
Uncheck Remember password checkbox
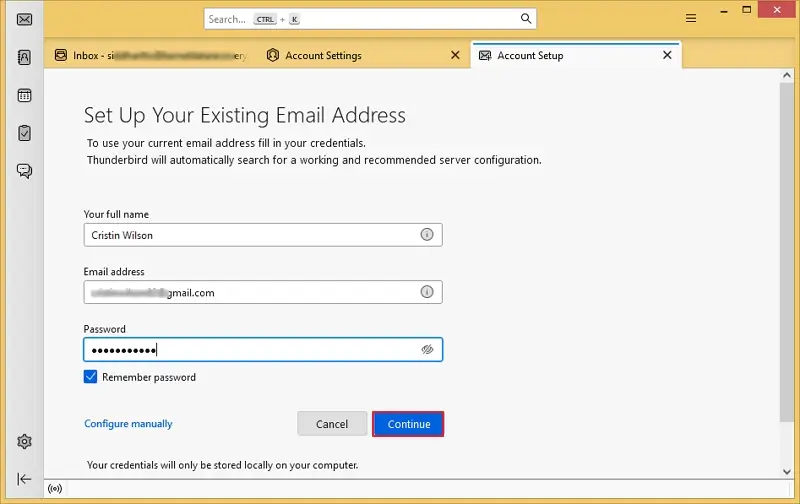point(90,376)
